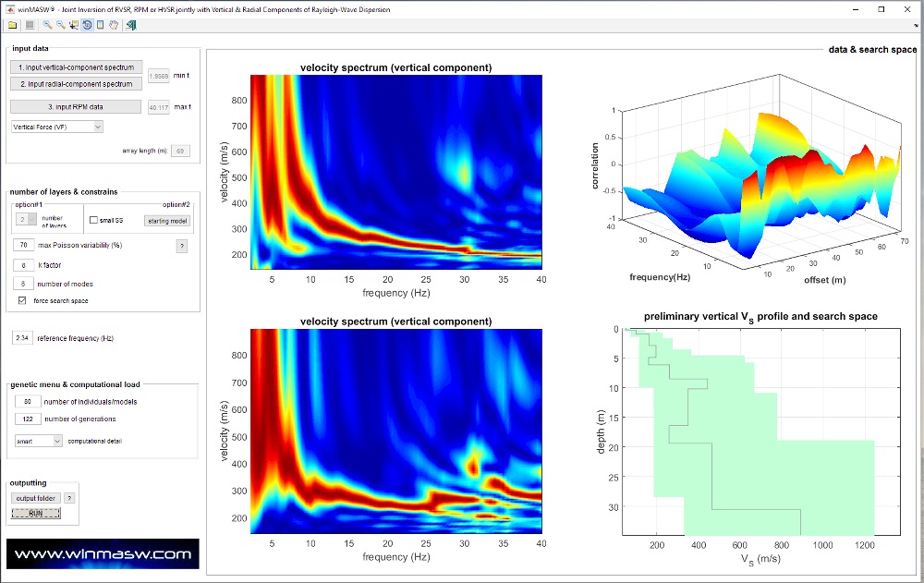The image size is (924, 583).
Task: Activate the data cursor tool
Action: [74, 25]
